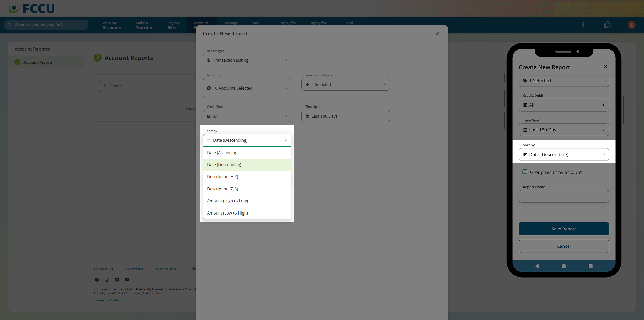Open the Locations footer link
Screen dimensions: 644x320
[134, 269]
